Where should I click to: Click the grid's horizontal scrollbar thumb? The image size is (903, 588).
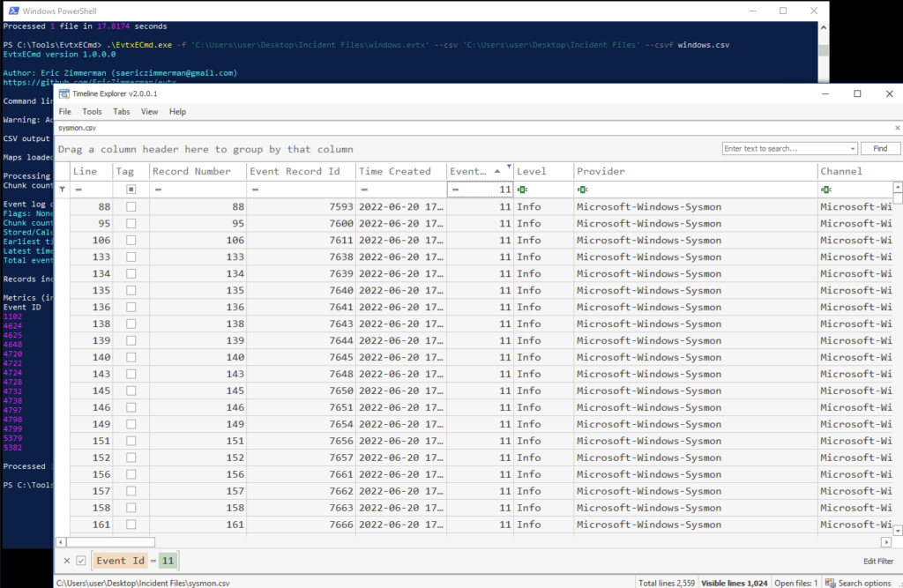[110, 542]
